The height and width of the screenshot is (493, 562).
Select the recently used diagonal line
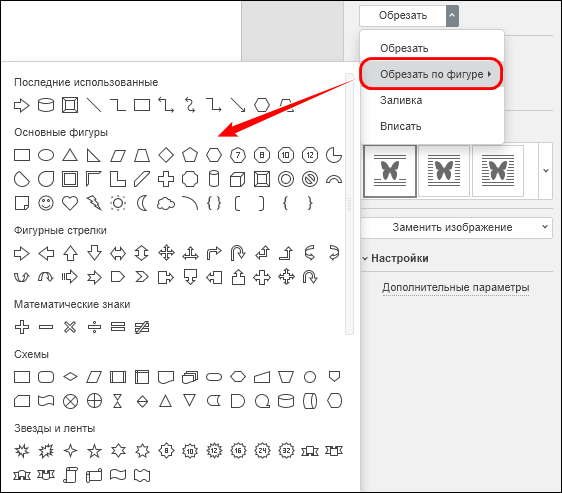click(94, 105)
